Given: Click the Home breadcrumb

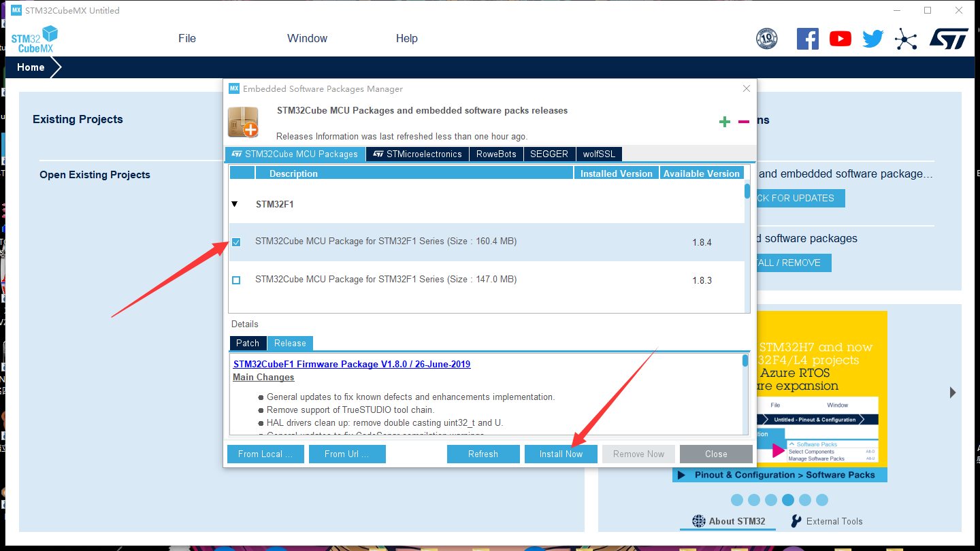Looking at the screenshot, I should 31,67.
